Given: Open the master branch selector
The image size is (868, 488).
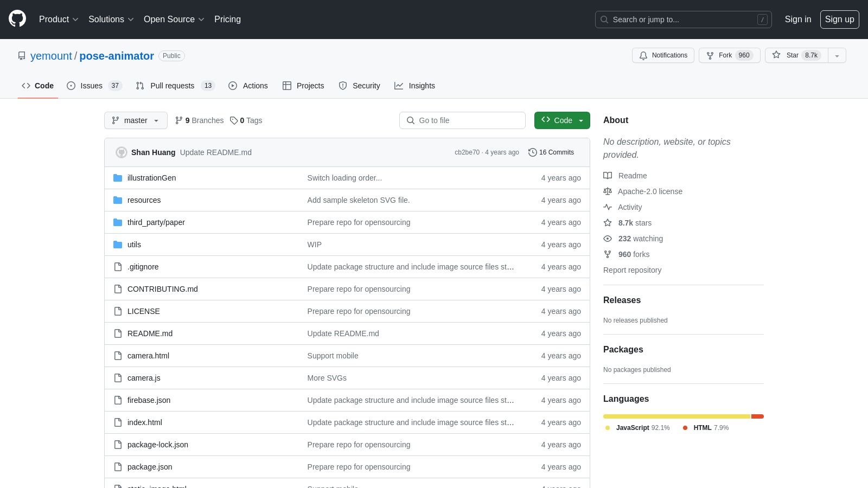Looking at the screenshot, I should point(136,120).
